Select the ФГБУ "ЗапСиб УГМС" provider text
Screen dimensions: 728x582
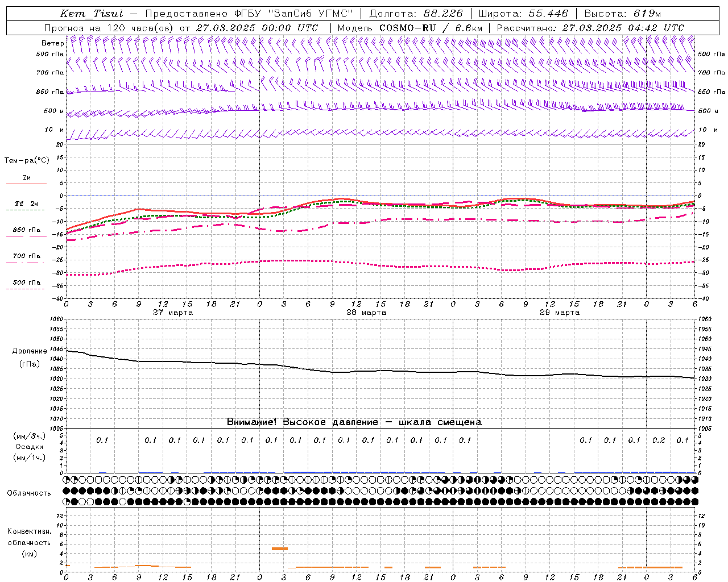point(293,14)
